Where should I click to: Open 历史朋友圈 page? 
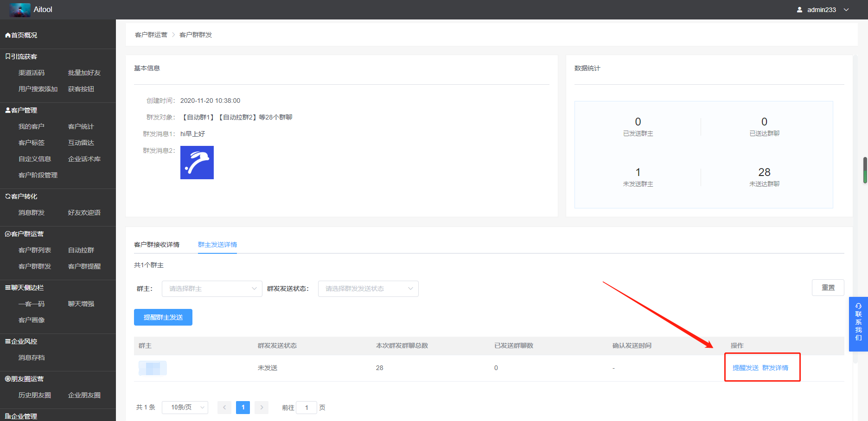[35, 395]
